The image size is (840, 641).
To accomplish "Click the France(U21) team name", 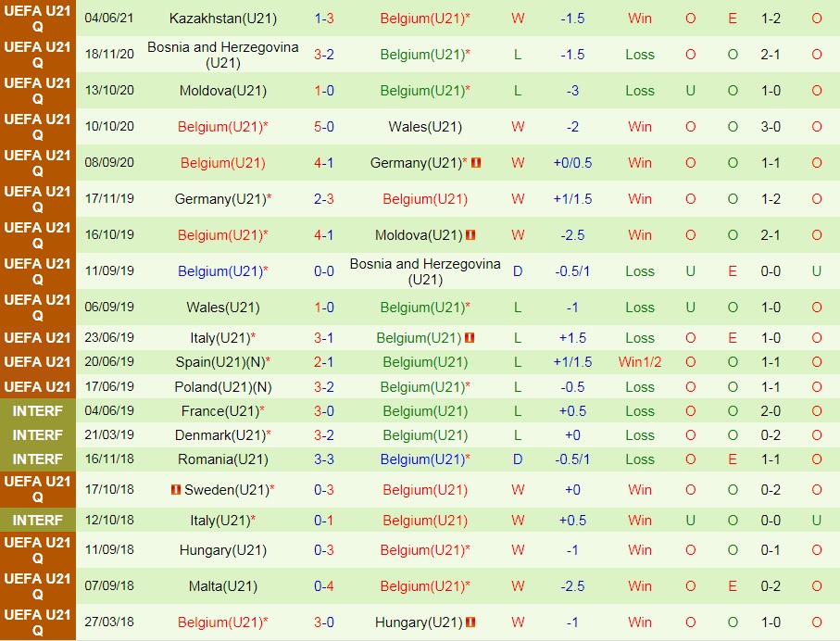I will (x=219, y=411).
